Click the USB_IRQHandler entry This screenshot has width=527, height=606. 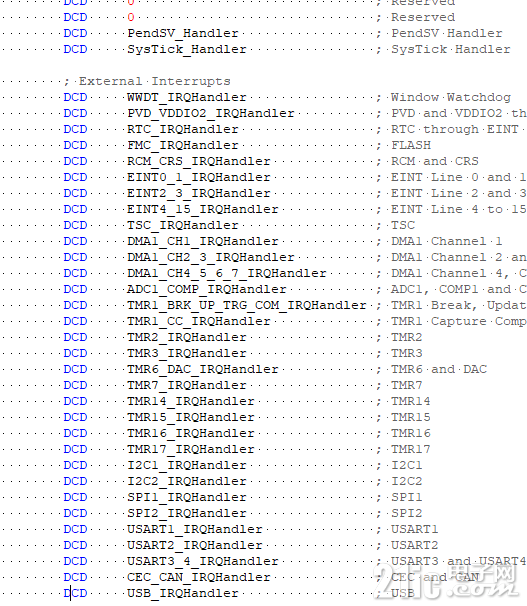[x=183, y=593]
